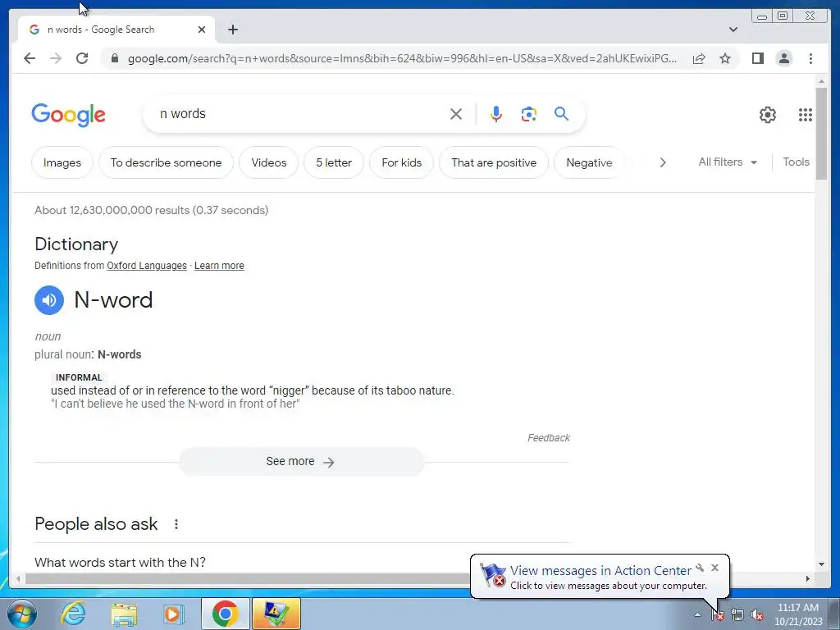Click the dictionary Feedback link
Viewport: 840px width, 630px height.
coord(549,438)
